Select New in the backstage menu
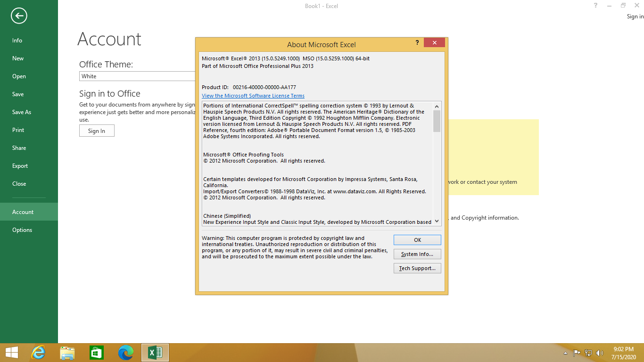The width and height of the screenshot is (644, 362). click(x=29, y=58)
